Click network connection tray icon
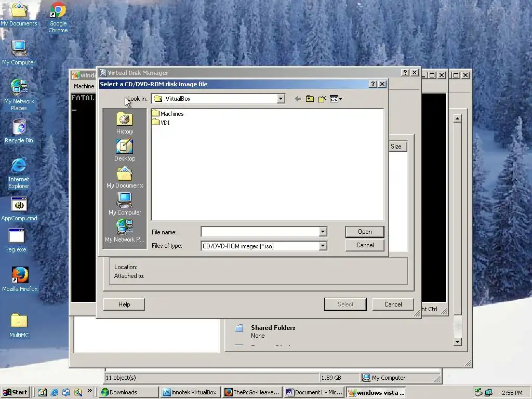The height and width of the screenshot is (399, 532). coord(488,393)
